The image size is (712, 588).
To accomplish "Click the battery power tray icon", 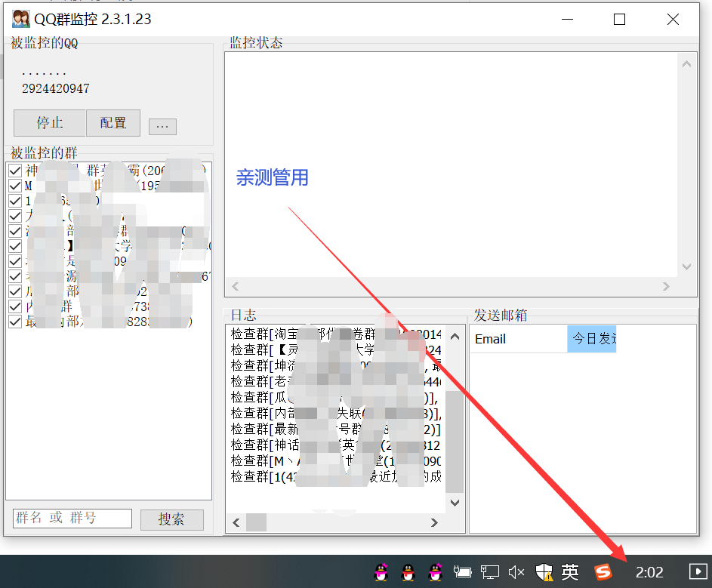I will point(462,573).
